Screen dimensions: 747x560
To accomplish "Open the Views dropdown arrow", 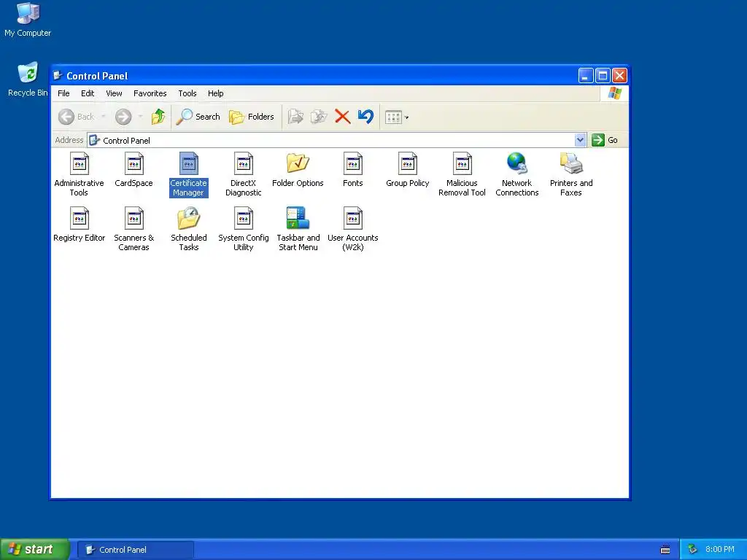I will (407, 117).
